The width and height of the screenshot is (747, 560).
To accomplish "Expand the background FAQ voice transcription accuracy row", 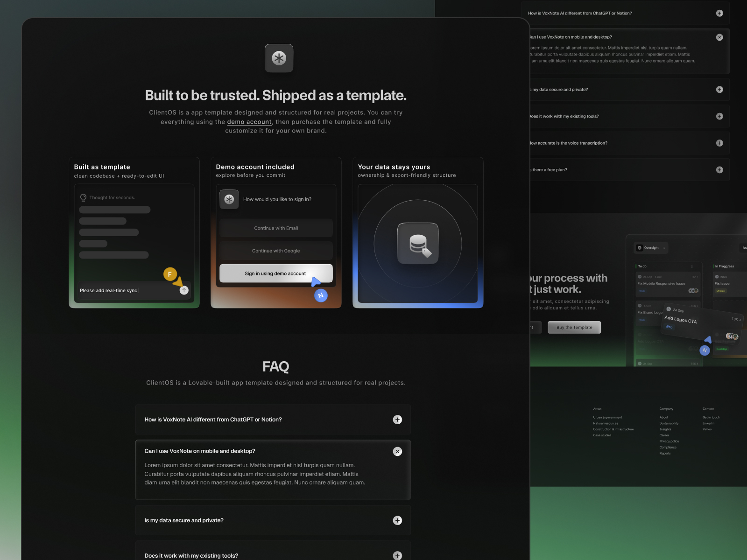I will 719,143.
